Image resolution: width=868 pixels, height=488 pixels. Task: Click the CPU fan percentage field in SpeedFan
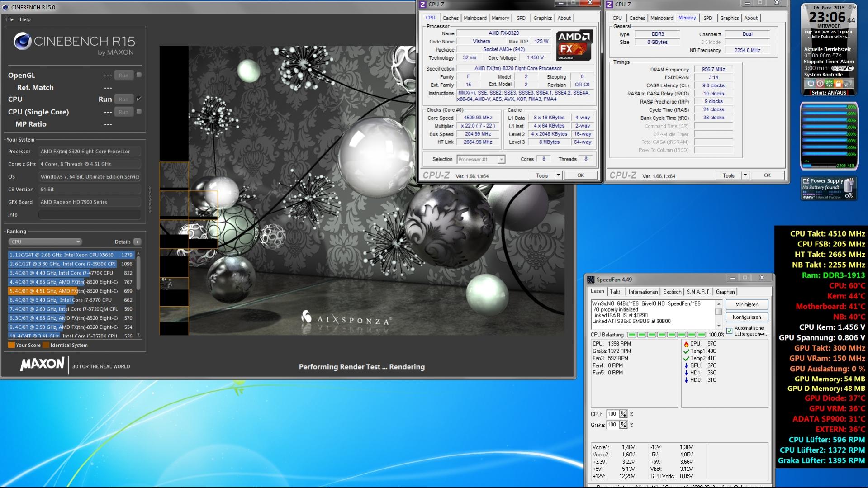[x=612, y=414]
